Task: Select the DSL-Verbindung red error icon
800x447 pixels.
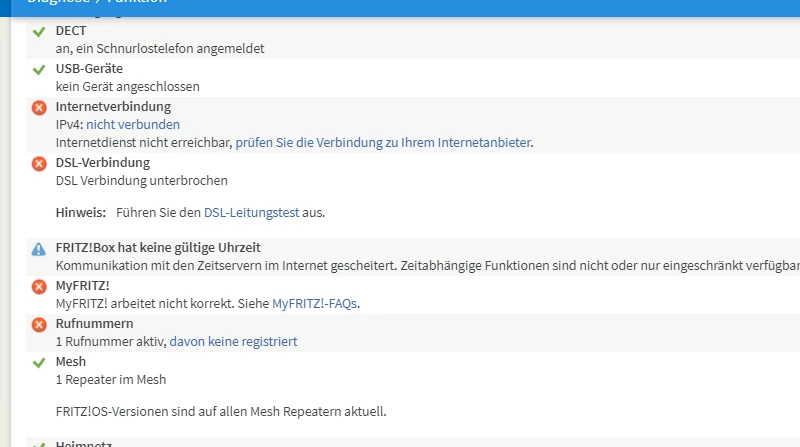Action: coord(39,163)
